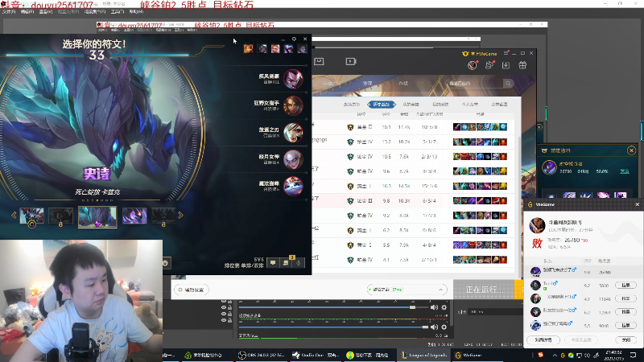The image size is (644, 362).
Task: Open the WeGame hamburger menu icon
Action: coord(506,53)
